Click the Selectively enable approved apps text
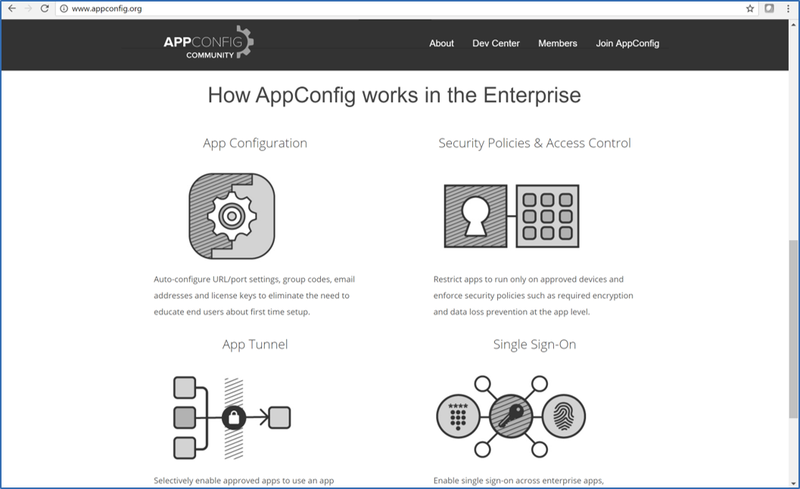This screenshot has width=800, height=489. 244,480
